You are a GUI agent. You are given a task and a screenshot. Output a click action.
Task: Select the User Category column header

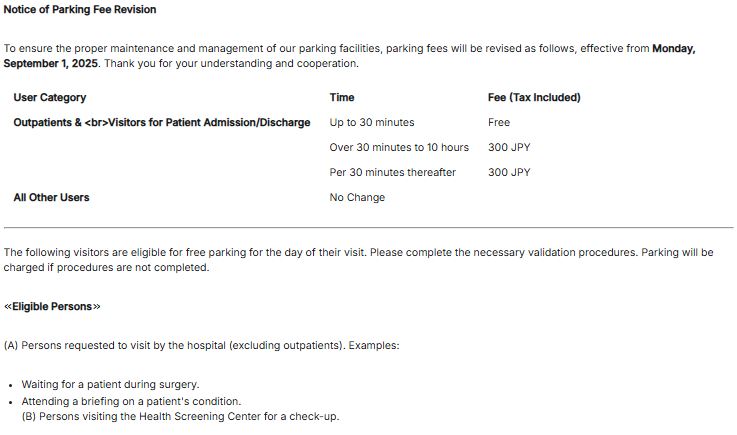(50, 97)
